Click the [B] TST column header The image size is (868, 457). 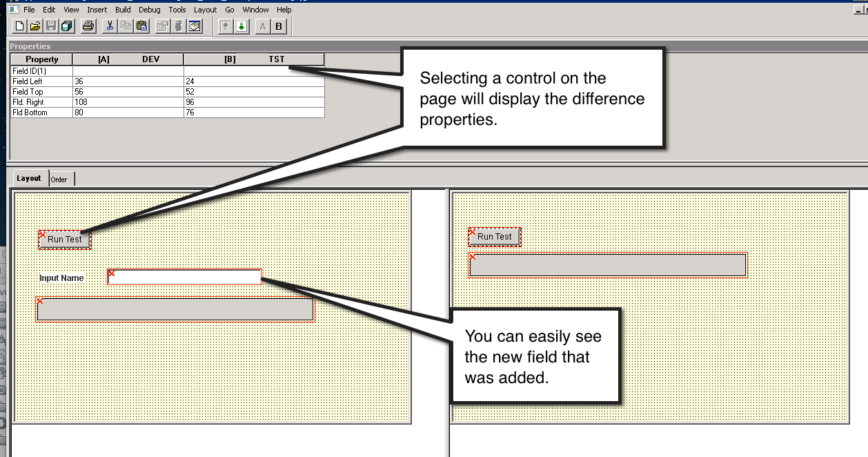tap(254, 59)
